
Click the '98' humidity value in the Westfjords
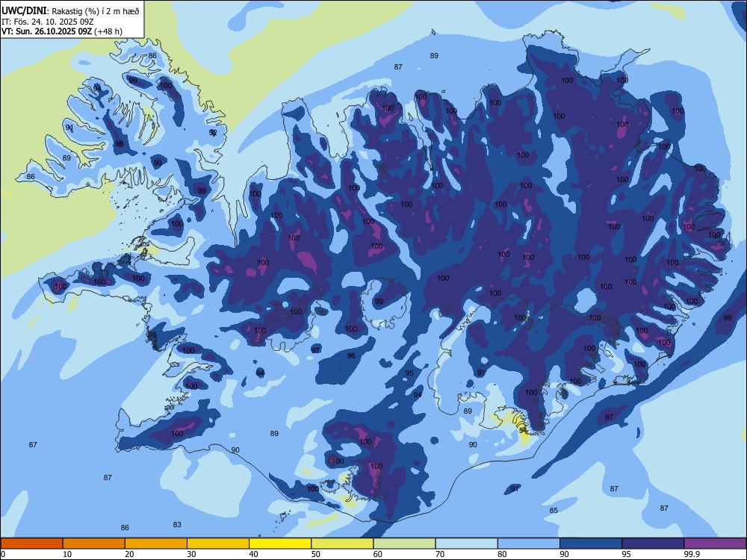119,144
